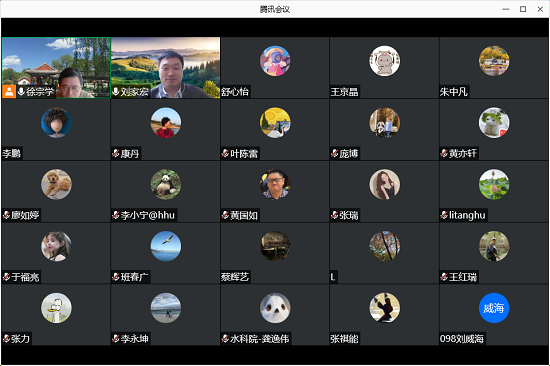The image size is (550, 366).
Task: Click the name label 舒心怡
Action: coord(235,92)
